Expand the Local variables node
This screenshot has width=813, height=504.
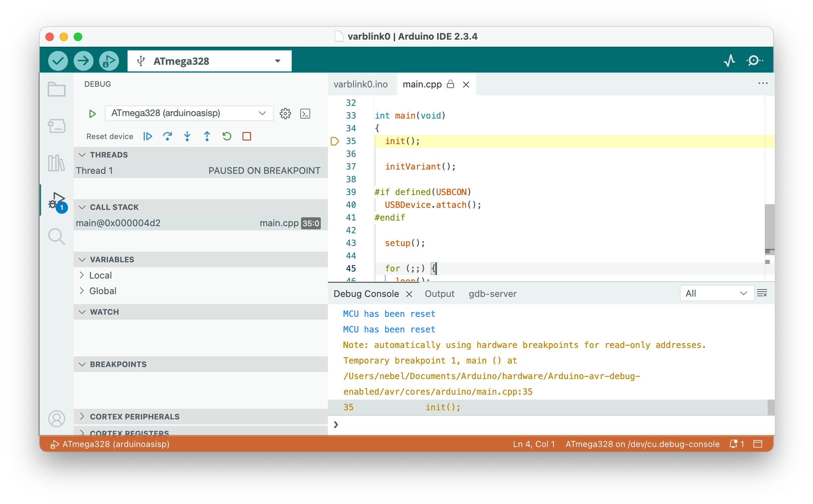82,275
